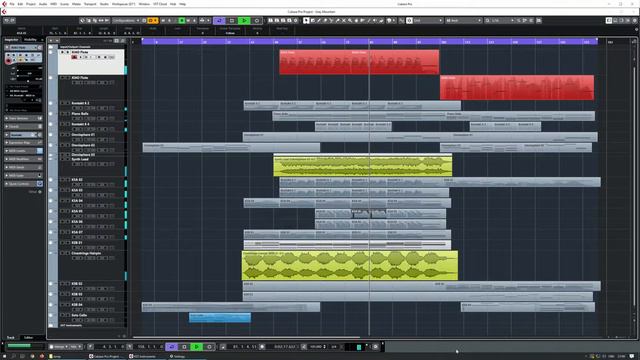Select the Object Selection arrow tool
Viewport: 640px width, 360px height.
click(306, 20)
